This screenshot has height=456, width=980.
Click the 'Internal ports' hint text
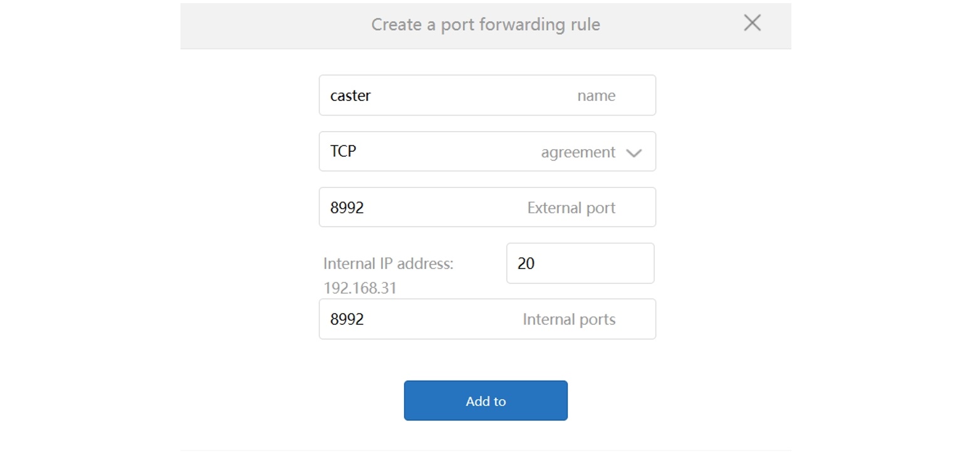tap(568, 319)
